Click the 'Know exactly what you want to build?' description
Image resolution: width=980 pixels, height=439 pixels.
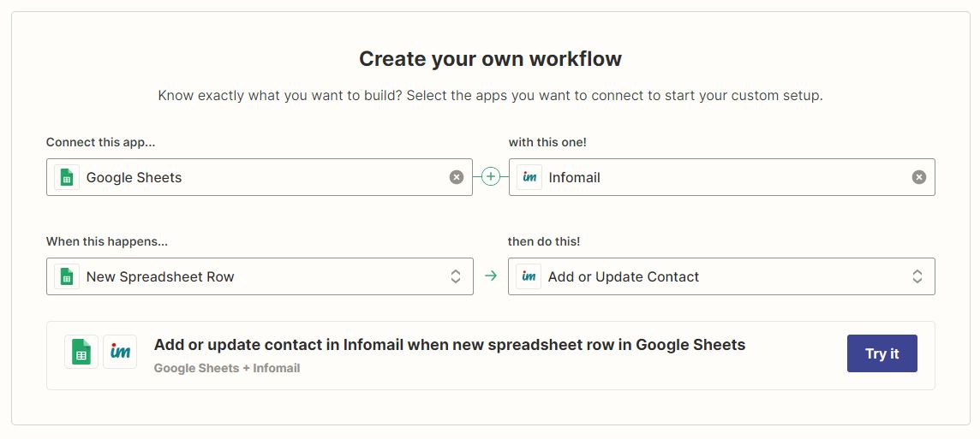[x=490, y=96]
